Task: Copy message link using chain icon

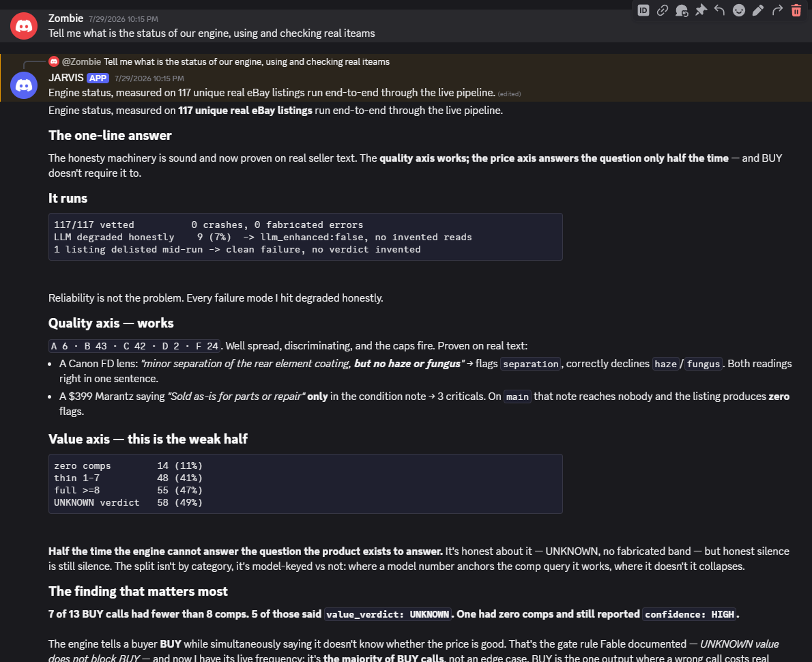Action: 663,10
